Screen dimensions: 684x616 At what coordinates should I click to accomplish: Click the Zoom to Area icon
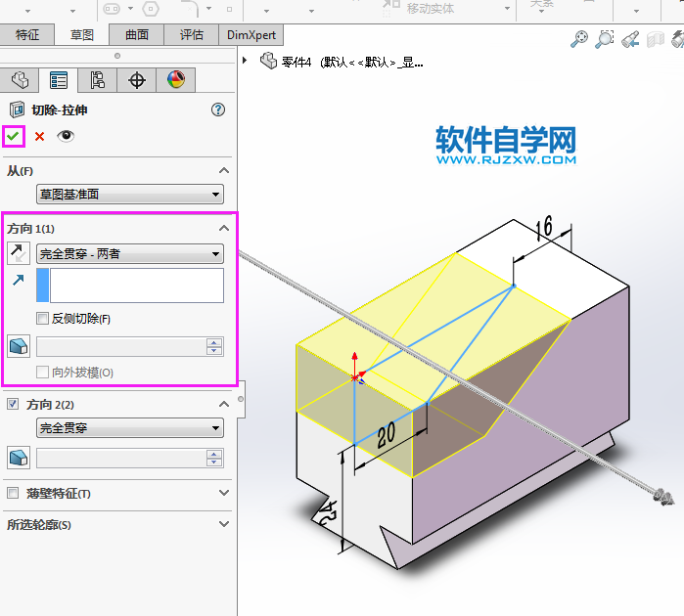click(605, 39)
